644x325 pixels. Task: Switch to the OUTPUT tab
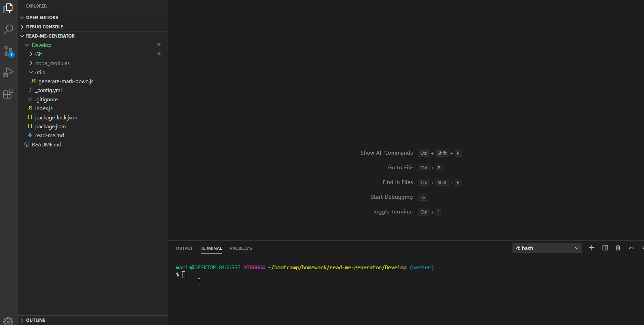[x=184, y=248]
